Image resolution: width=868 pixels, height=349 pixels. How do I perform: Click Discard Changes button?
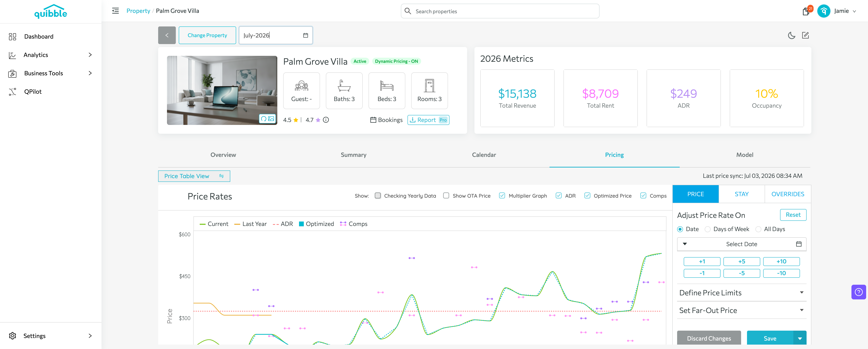(x=709, y=338)
